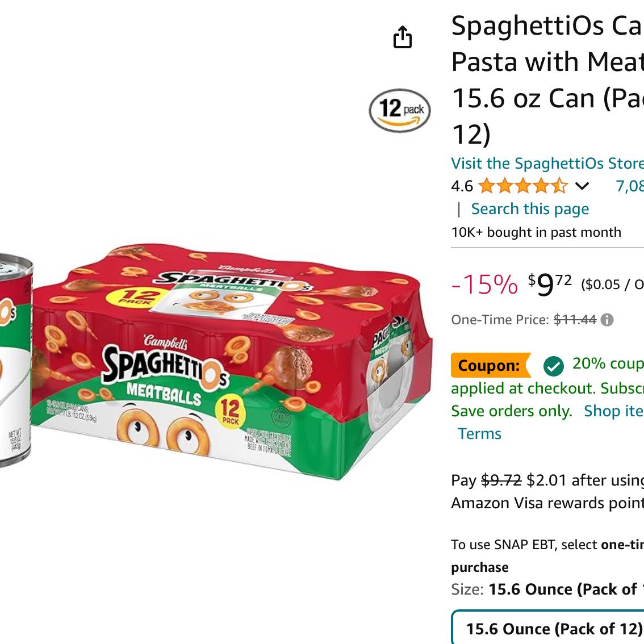Click the info icon beside One-Time Price
This screenshot has height=644, width=644.
coord(607,320)
